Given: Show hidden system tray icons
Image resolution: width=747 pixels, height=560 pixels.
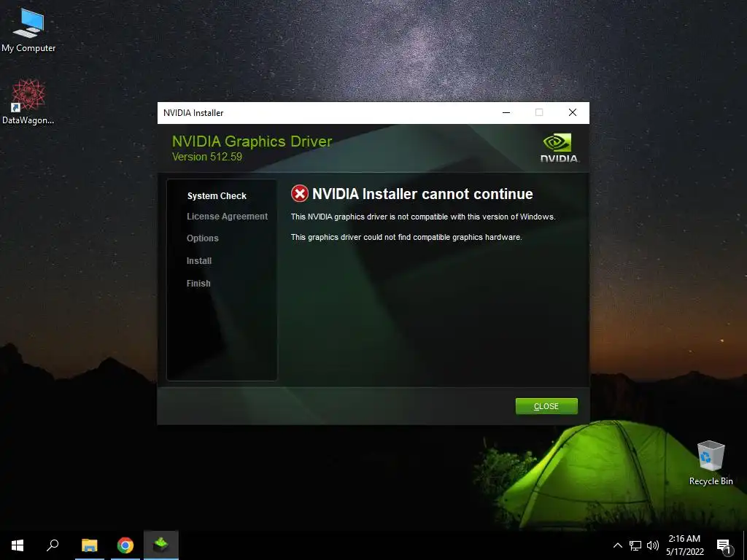Looking at the screenshot, I should (617, 545).
